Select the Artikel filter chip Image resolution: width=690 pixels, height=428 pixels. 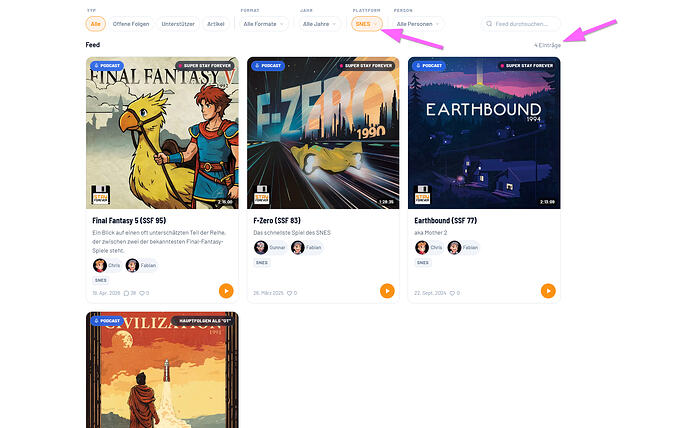[216, 24]
